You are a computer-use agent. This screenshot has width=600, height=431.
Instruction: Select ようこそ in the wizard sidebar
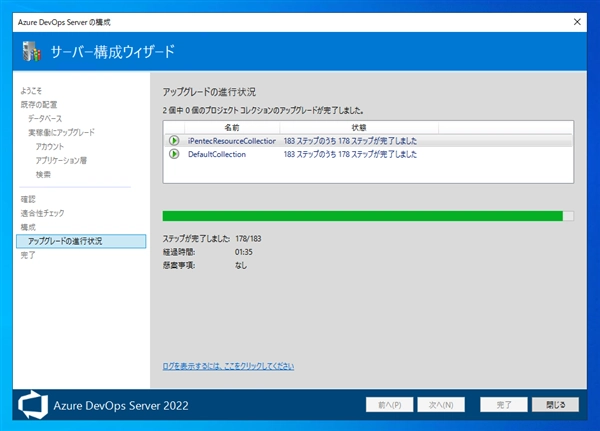click(31, 91)
